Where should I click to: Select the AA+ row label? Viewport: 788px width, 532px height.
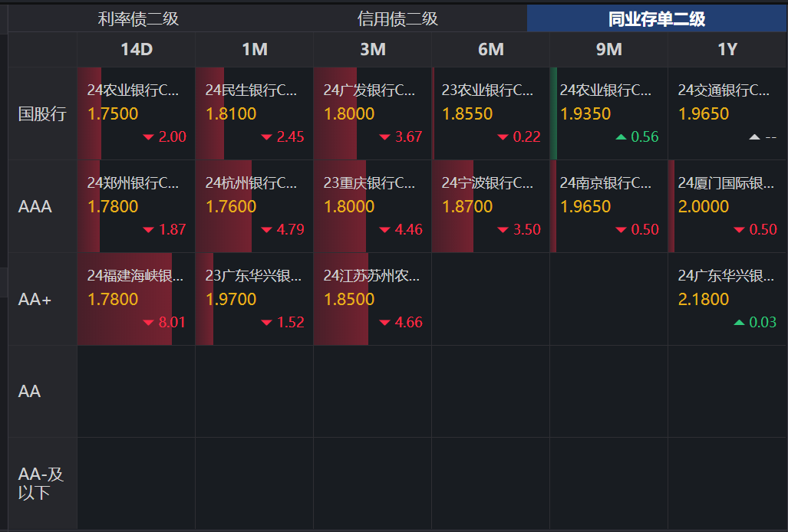pyautogui.click(x=35, y=300)
